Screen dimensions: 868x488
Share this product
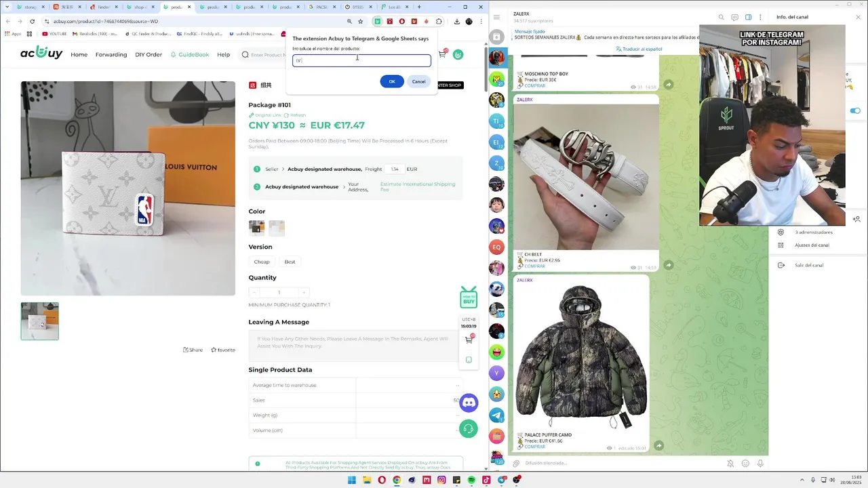coord(193,350)
